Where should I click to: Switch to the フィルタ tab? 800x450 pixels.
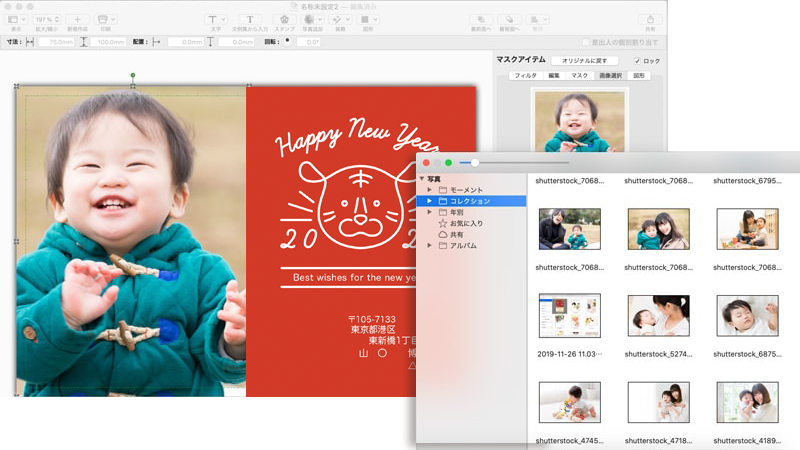525,76
